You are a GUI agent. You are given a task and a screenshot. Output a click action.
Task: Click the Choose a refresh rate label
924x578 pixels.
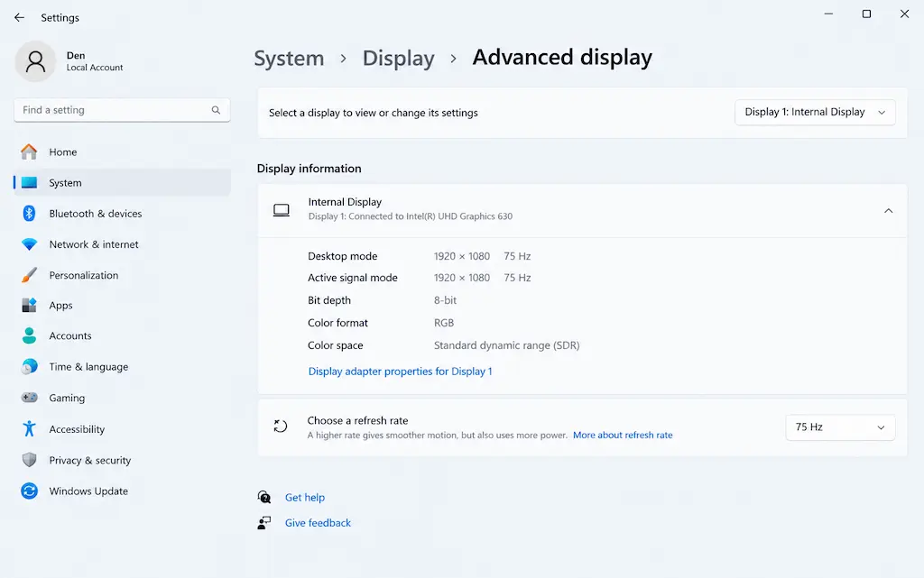(x=357, y=420)
